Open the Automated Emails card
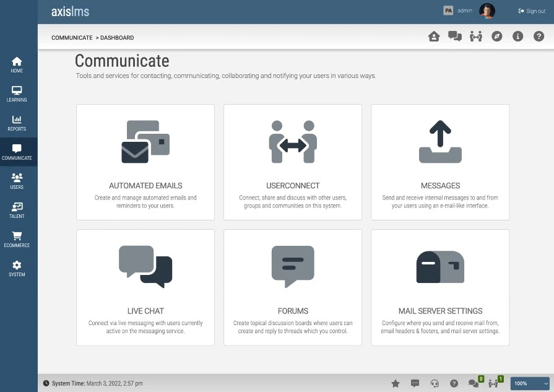The image size is (554, 392). [145, 162]
